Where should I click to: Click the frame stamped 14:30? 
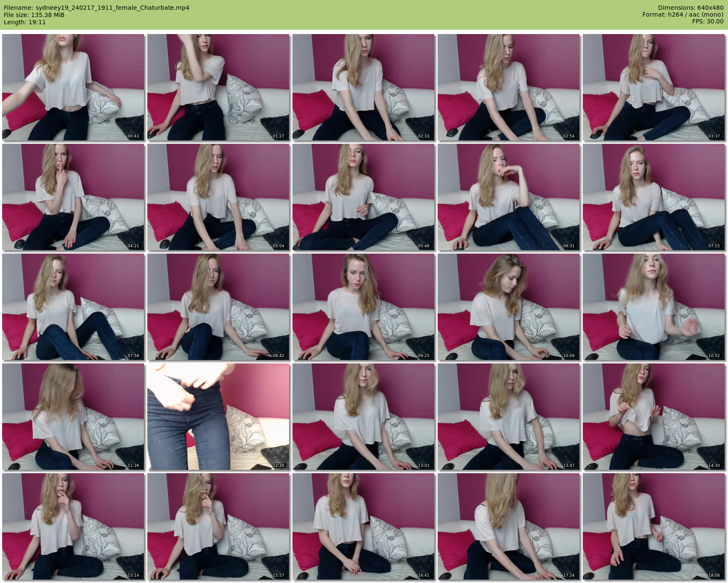[x=654, y=417]
